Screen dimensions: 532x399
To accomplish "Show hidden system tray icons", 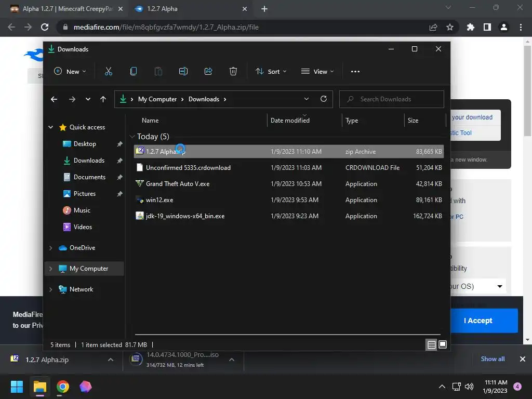I will [x=442, y=387].
